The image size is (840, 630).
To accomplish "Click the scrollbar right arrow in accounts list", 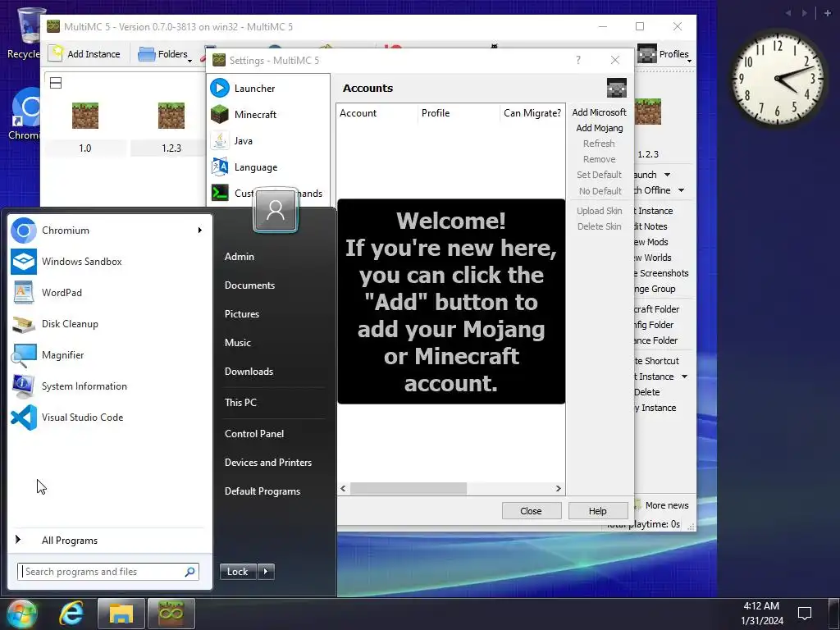I will [558, 489].
